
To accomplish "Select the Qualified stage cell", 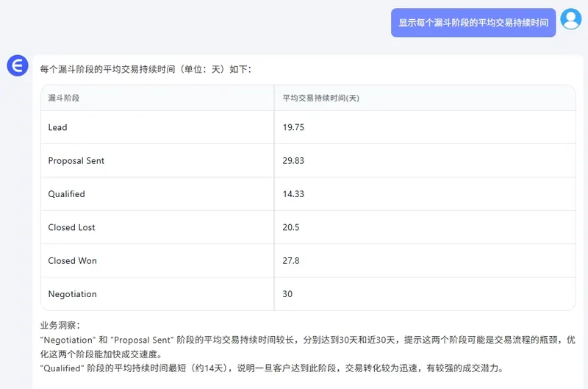I will (x=67, y=194).
